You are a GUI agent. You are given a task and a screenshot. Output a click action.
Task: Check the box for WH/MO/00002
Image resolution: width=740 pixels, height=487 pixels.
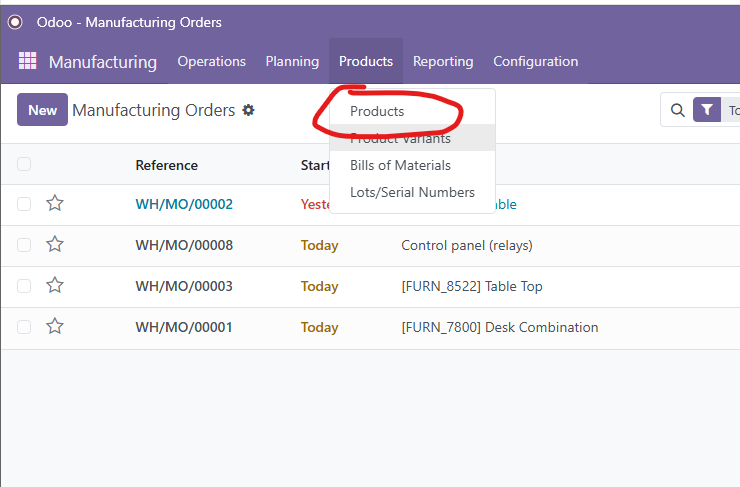tap(24, 204)
